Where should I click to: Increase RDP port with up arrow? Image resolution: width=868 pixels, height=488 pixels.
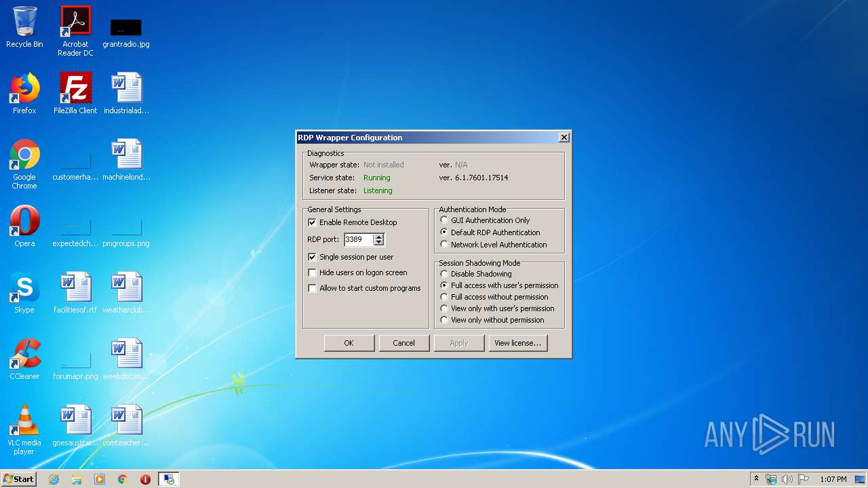coord(379,237)
